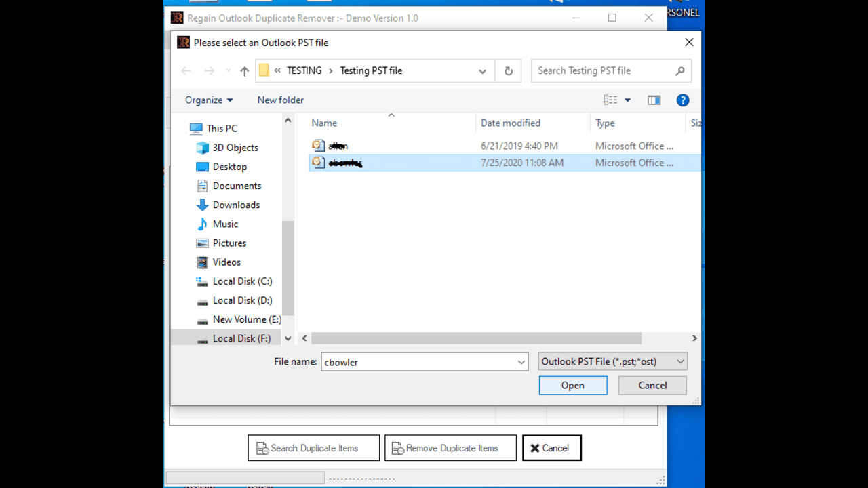Close the PST file dialog

[x=689, y=42]
